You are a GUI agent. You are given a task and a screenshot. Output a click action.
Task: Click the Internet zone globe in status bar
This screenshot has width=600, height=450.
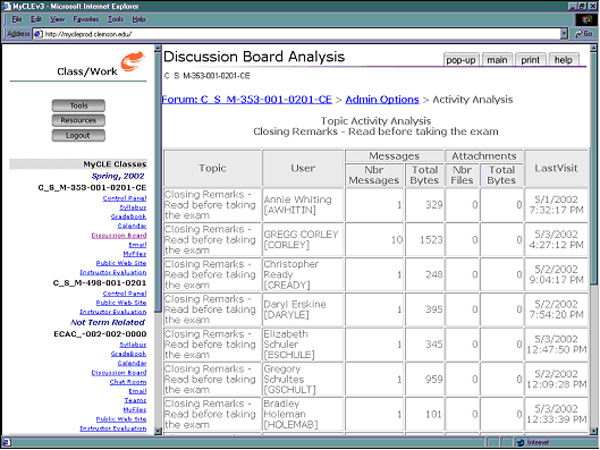pos(520,443)
